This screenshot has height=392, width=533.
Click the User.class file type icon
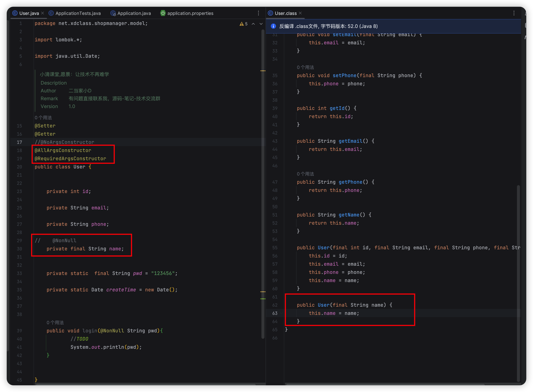[270, 13]
